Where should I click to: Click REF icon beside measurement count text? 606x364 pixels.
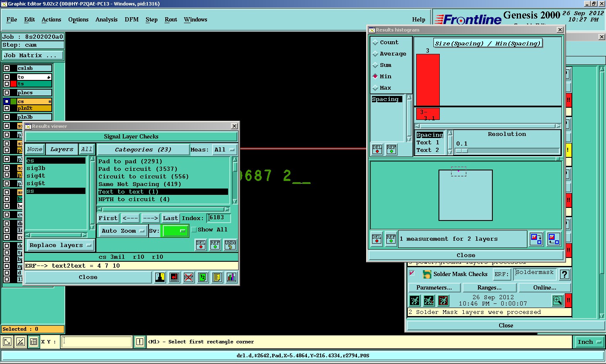[x=391, y=239]
